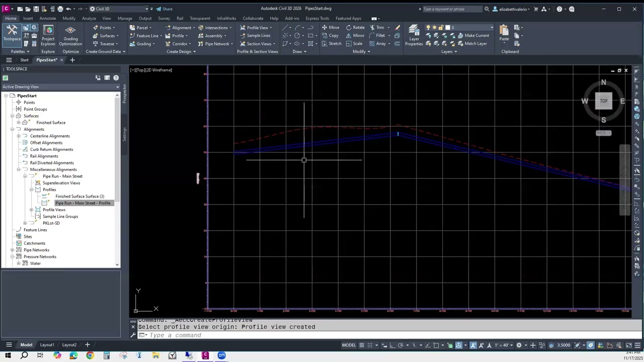The width and height of the screenshot is (644, 362).
Task: Open the Express Tools ribbon tab
Action: point(317,19)
